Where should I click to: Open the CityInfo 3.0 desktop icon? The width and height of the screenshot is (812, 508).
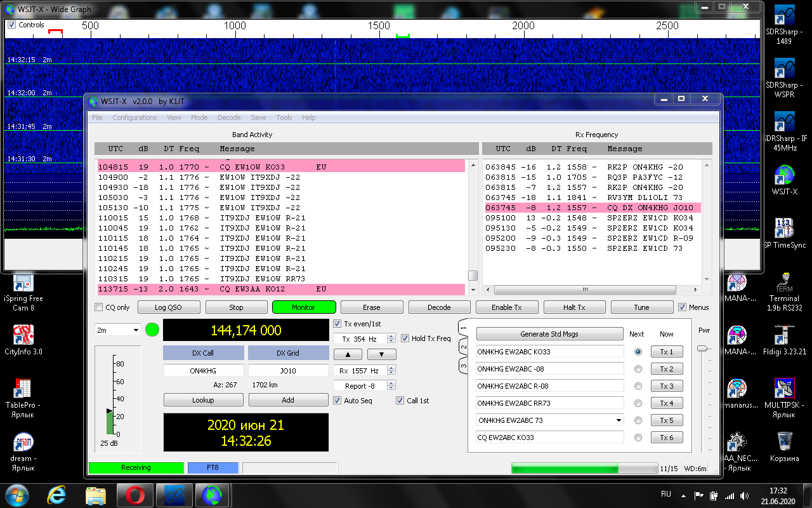click(x=23, y=335)
